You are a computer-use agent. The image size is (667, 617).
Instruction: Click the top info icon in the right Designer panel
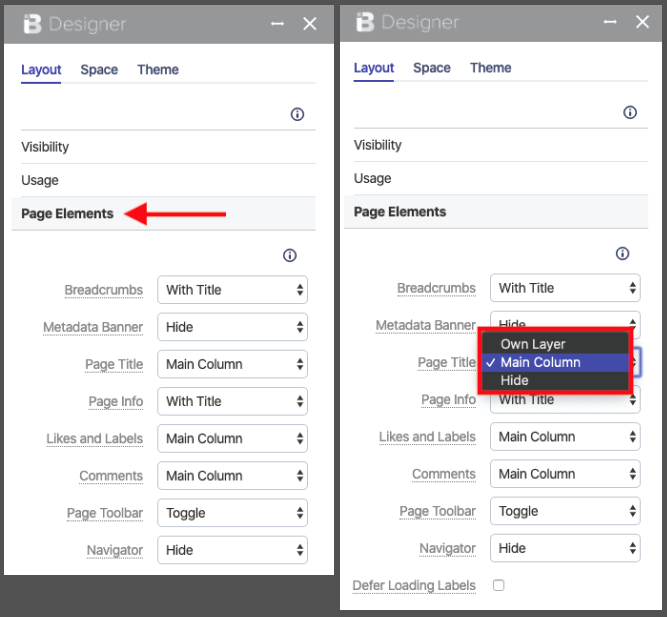[x=630, y=112]
